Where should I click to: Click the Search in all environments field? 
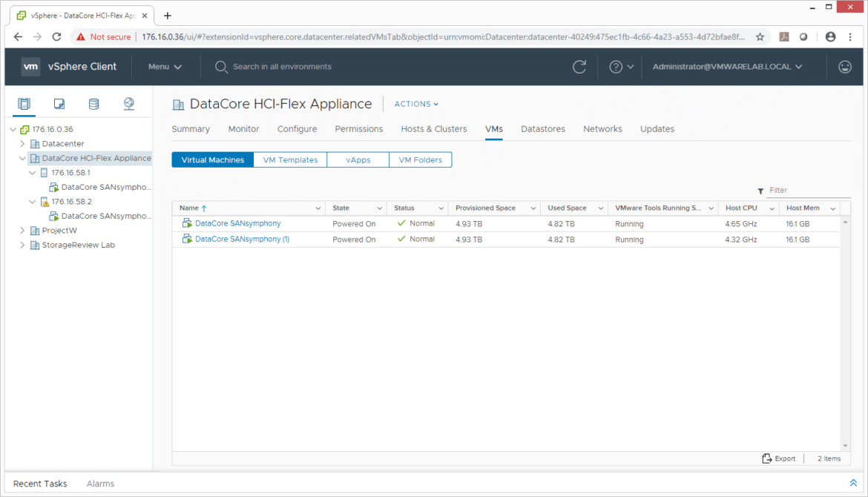[283, 67]
